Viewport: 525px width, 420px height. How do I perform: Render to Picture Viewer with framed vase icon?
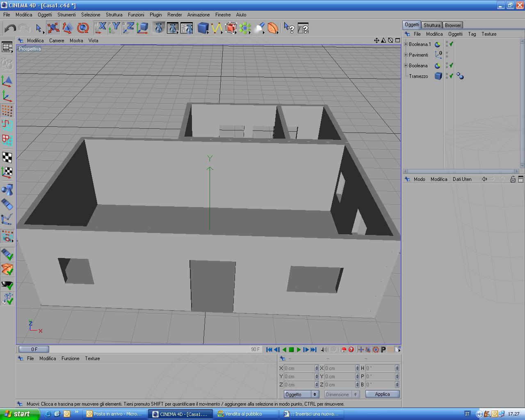pyautogui.click(x=173, y=28)
